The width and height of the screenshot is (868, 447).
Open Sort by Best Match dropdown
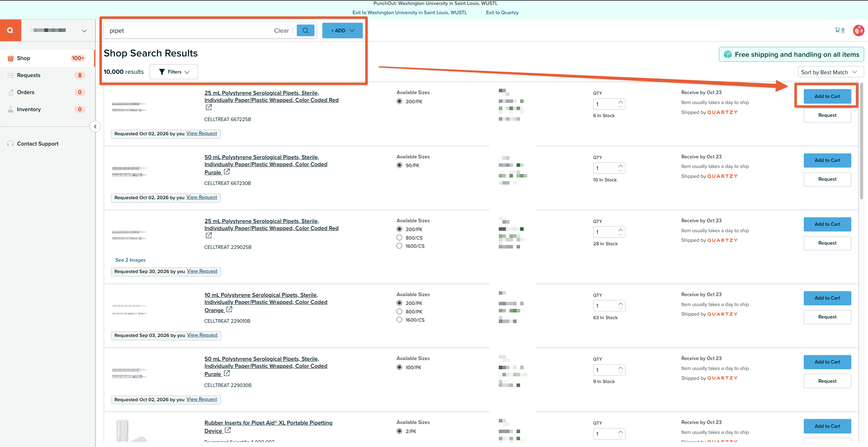[831, 72]
